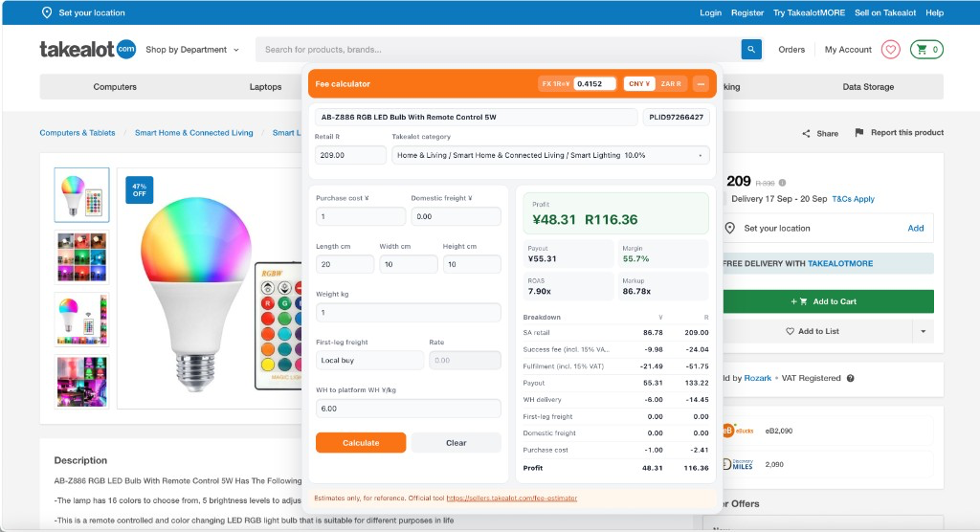
Task: Expand the Add to List arrow
Action: [924, 331]
